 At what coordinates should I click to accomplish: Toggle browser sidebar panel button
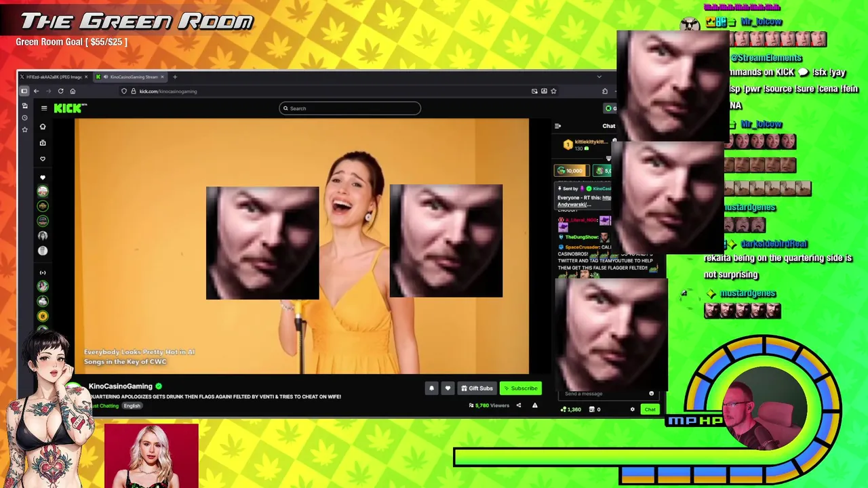pos(24,91)
